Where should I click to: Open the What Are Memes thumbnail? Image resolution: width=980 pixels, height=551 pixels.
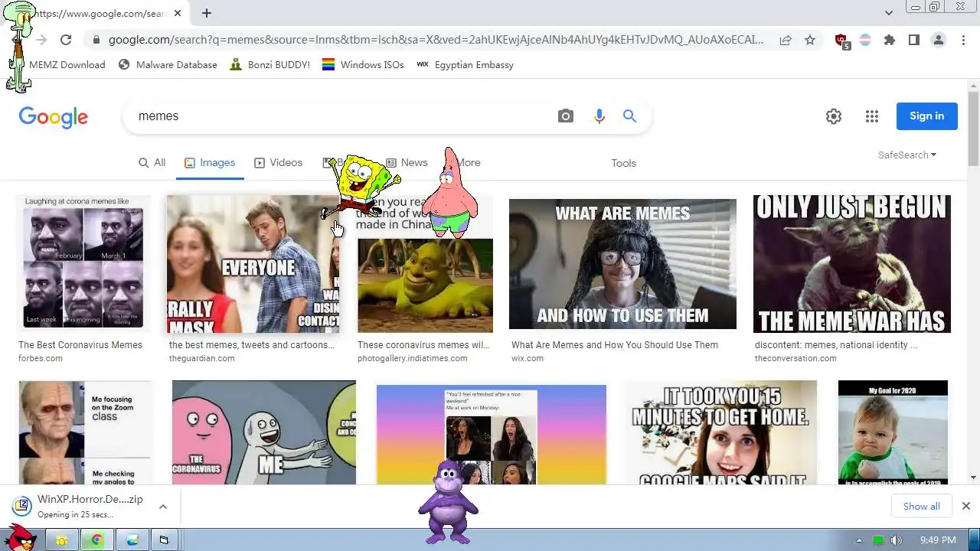point(622,264)
